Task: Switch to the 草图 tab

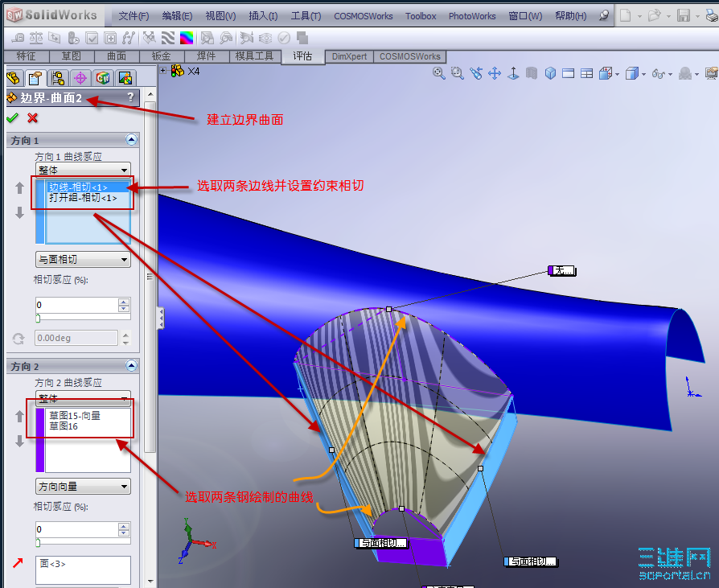Action: coord(72,56)
